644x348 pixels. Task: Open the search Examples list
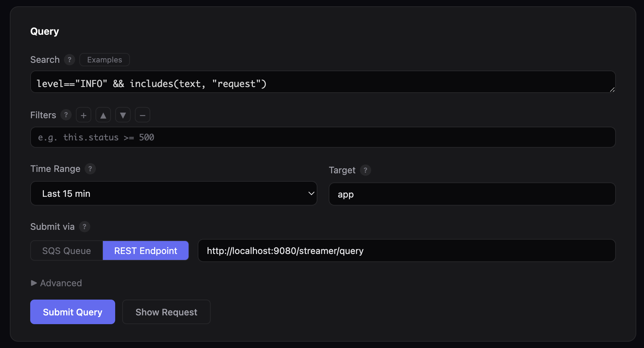(105, 60)
